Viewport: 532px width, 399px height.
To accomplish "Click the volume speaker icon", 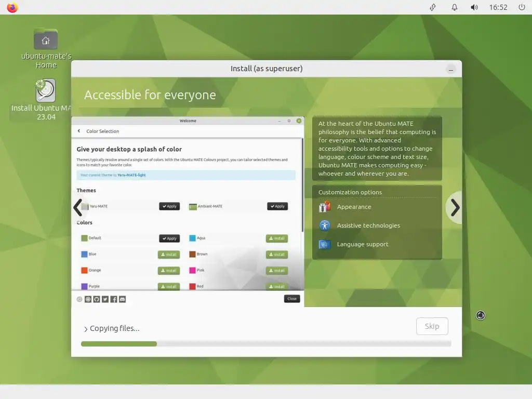I will [x=474, y=7].
